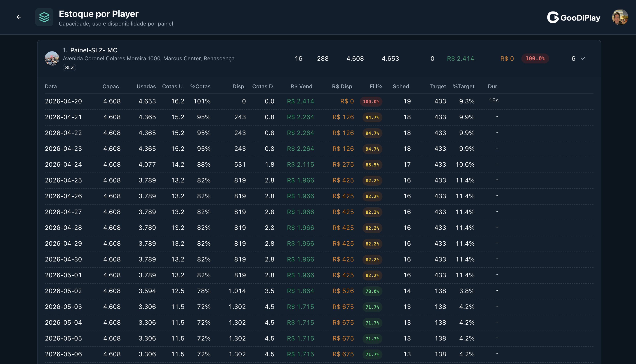Click the Data column header

tap(51, 86)
